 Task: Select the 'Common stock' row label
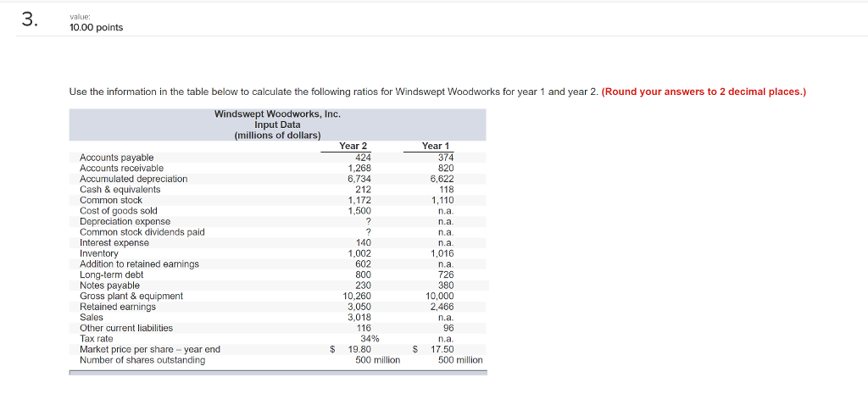pyautogui.click(x=111, y=200)
